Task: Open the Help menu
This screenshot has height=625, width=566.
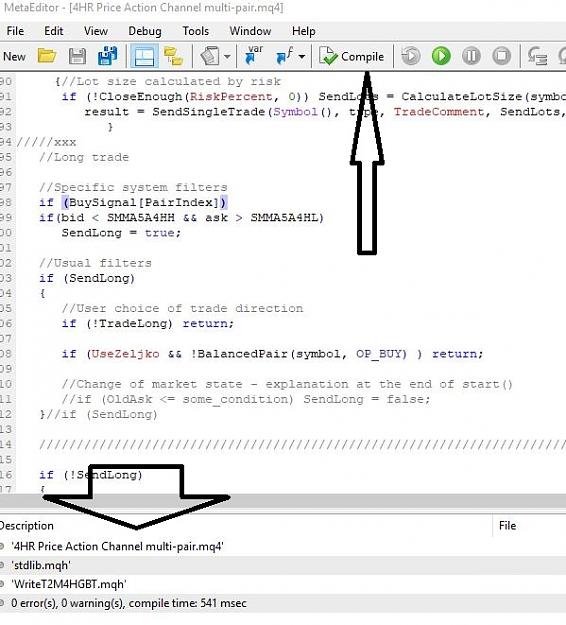Action: pyautogui.click(x=303, y=31)
